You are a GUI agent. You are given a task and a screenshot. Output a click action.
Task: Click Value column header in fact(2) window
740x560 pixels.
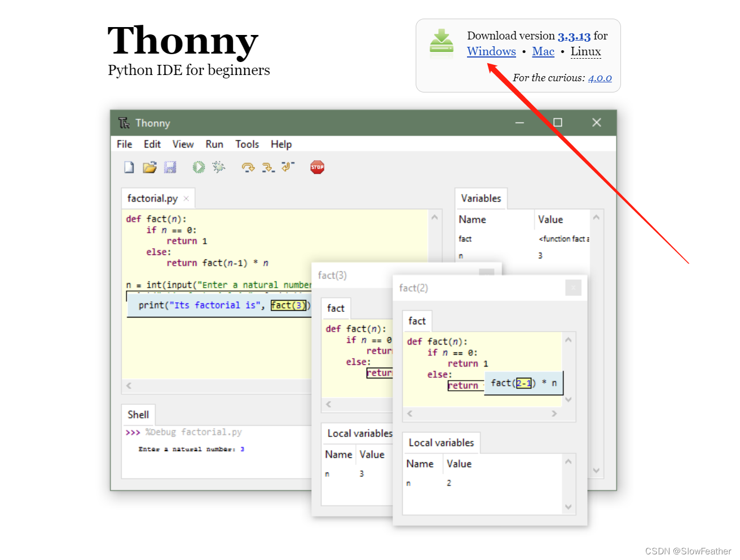pos(459,464)
